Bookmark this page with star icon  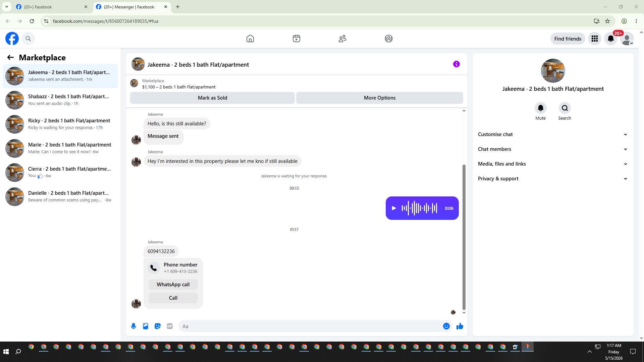click(x=607, y=21)
